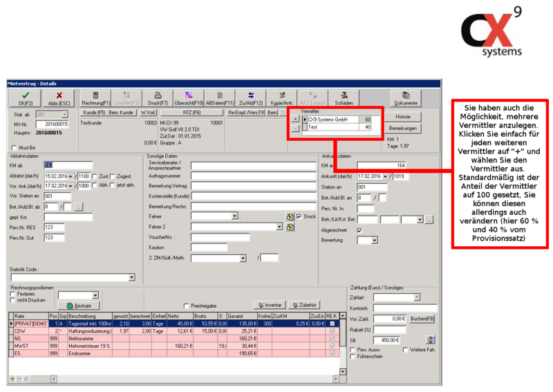The width and height of the screenshot is (553, 392).
Task: Open Übersicht(F10) overview toolbar button
Action: pyautogui.click(x=189, y=98)
